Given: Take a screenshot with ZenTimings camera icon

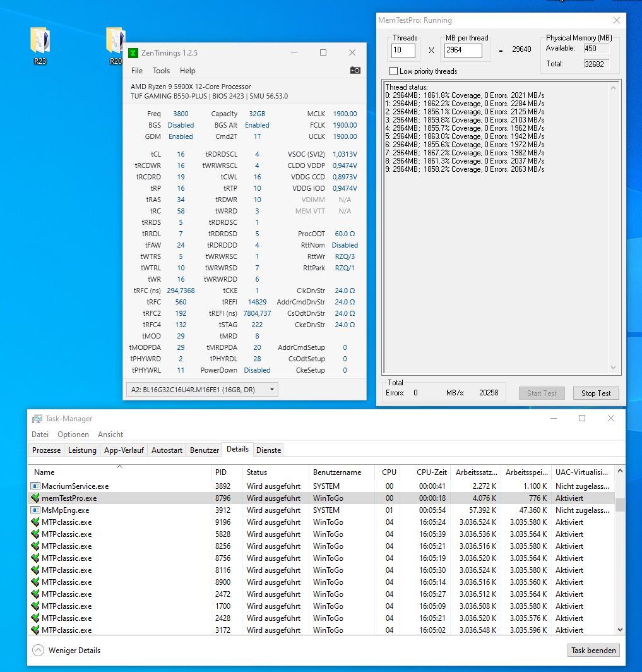Looking at the screenshot, I should pos(355,70).
